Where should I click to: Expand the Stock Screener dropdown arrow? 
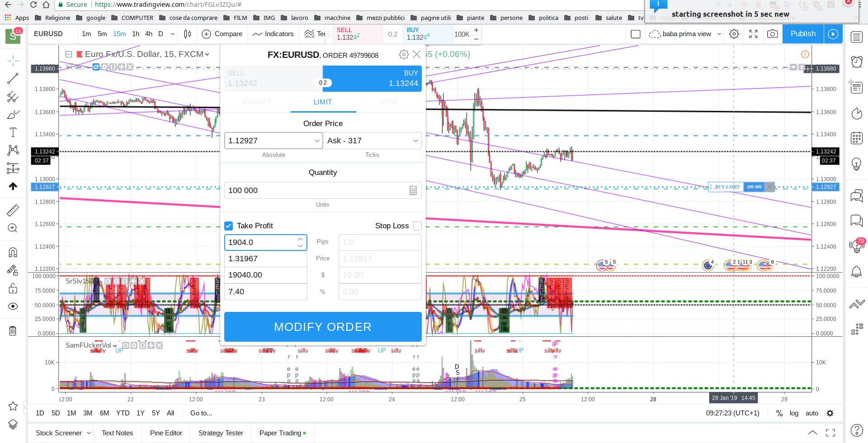[89, 433]
